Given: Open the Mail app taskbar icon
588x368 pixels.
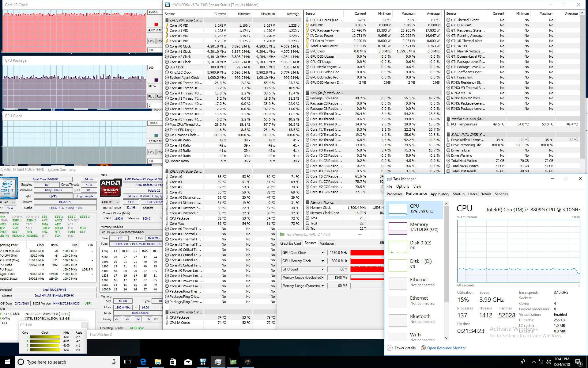Looking at the screenshot, I should click(188, 362).
